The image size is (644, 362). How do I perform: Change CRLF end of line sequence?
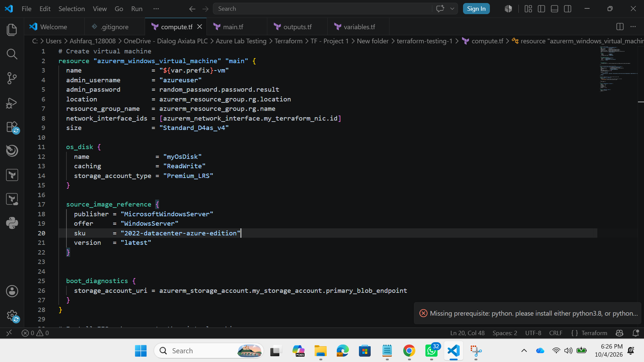556,333
